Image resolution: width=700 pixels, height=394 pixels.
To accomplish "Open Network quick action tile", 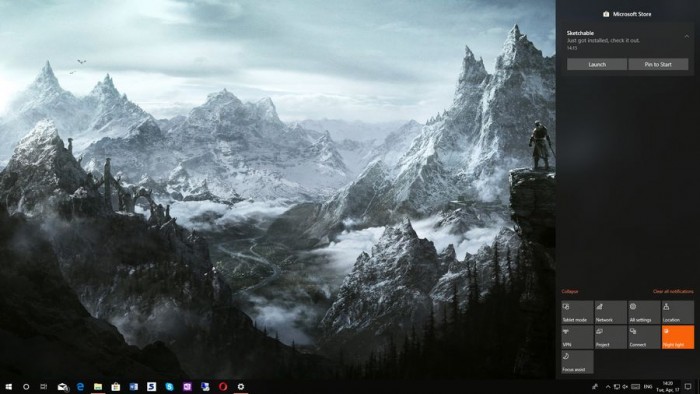I will (610, 312).
